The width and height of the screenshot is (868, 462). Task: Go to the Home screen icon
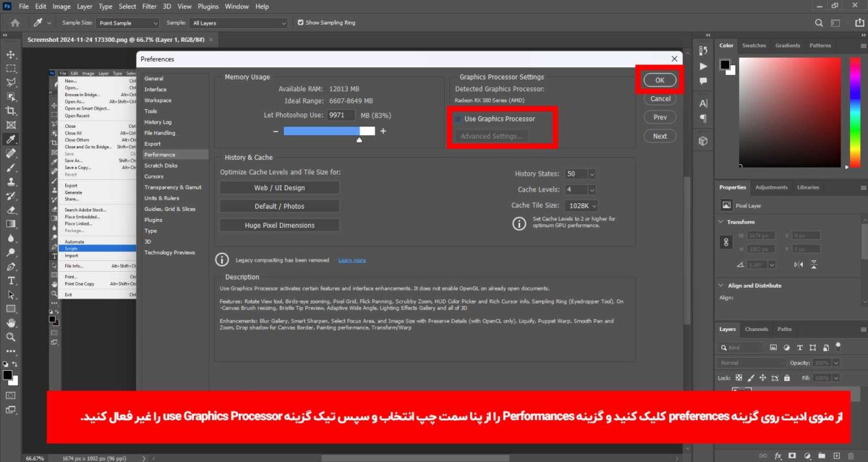[x=15, y=22]
